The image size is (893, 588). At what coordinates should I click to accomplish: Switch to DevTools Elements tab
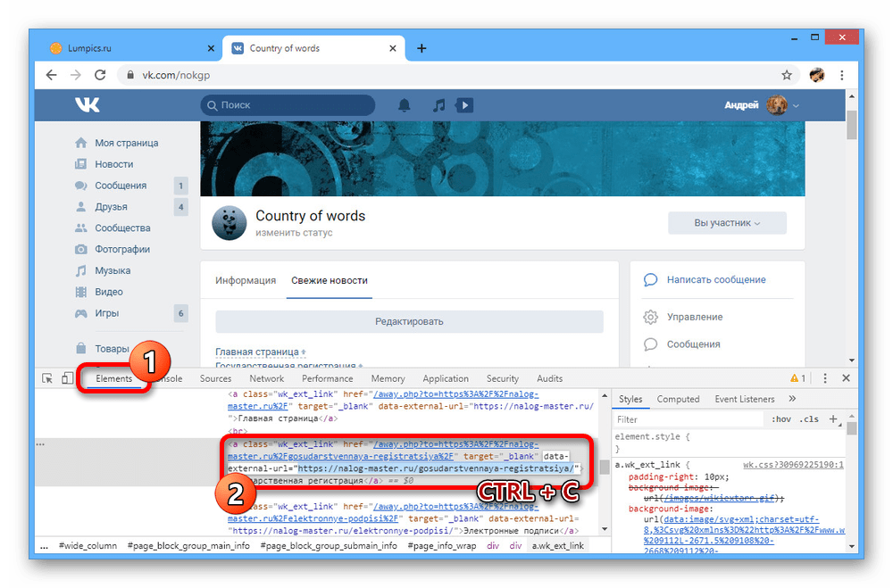click(x=114, y=378)
